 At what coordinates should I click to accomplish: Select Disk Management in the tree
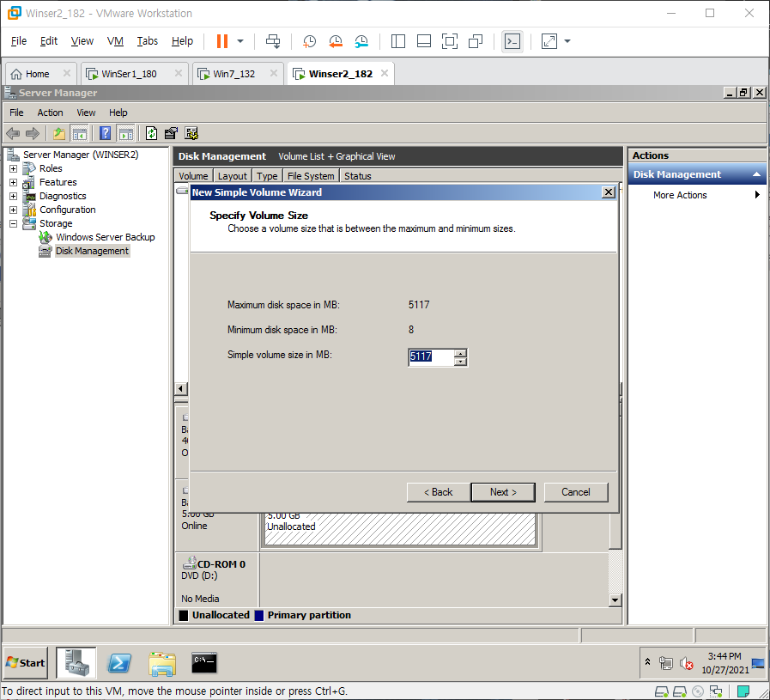coord(92,251)
